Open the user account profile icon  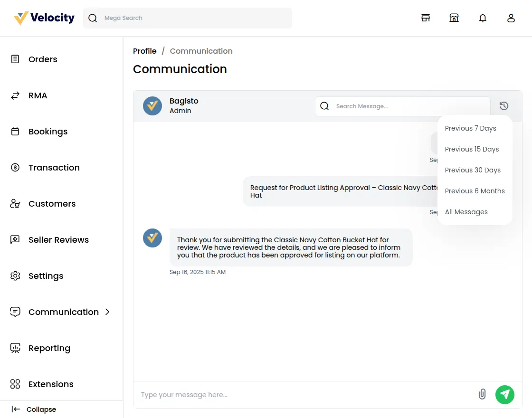511,18
